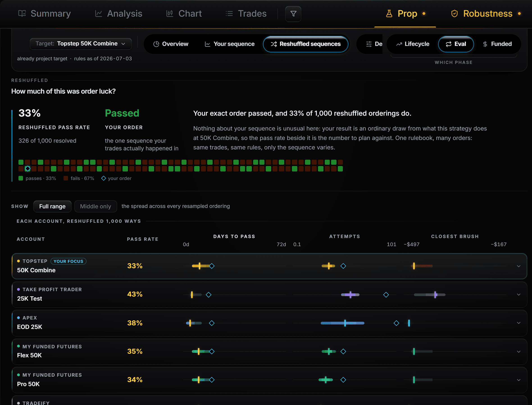Click the Trades list icon
Viewport: 532px width, 405px height.
coord(229,13)
